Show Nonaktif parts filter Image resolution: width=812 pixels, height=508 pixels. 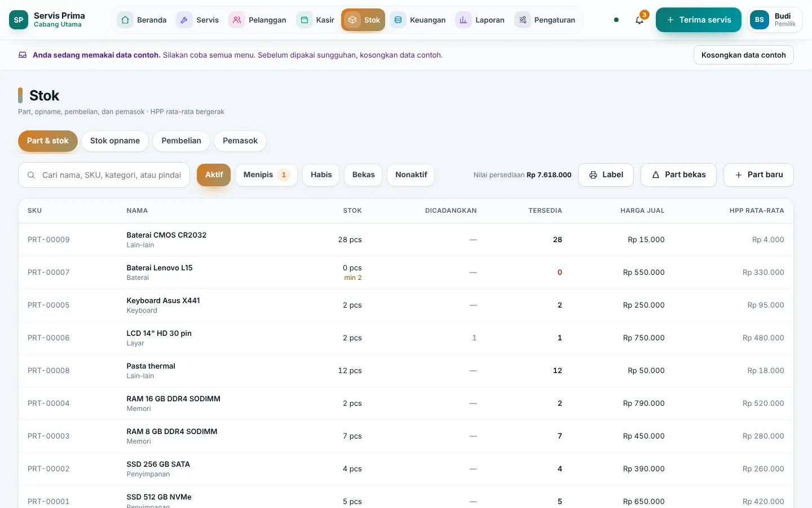pyautogui.click(x=411, y=175)
